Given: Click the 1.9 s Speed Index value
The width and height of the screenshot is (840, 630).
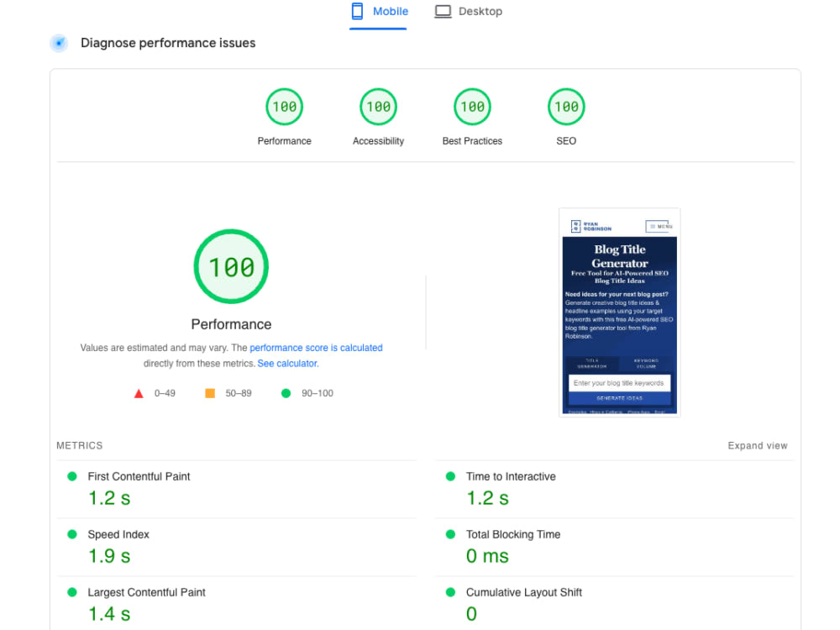Looking at the screenshot, I should pyautogui.click(x=109, y=556).
